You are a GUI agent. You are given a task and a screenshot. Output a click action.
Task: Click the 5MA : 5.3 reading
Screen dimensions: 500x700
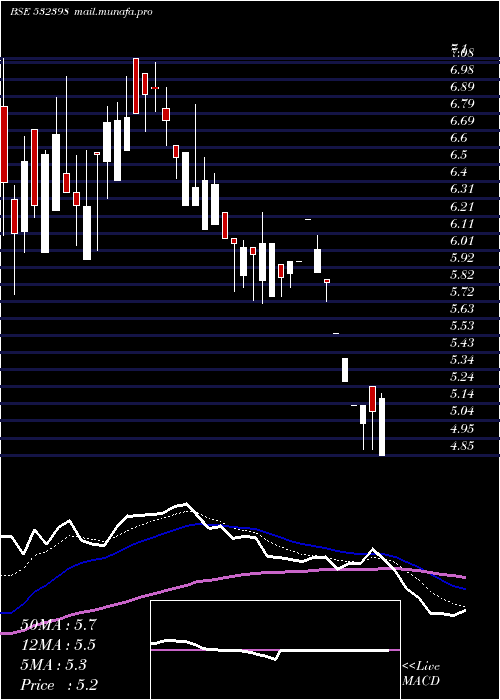(54, 665)
